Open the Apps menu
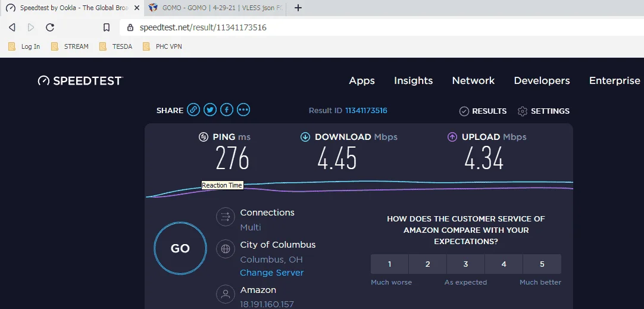This screenshot has width=644, height=309. coord(362,80)
